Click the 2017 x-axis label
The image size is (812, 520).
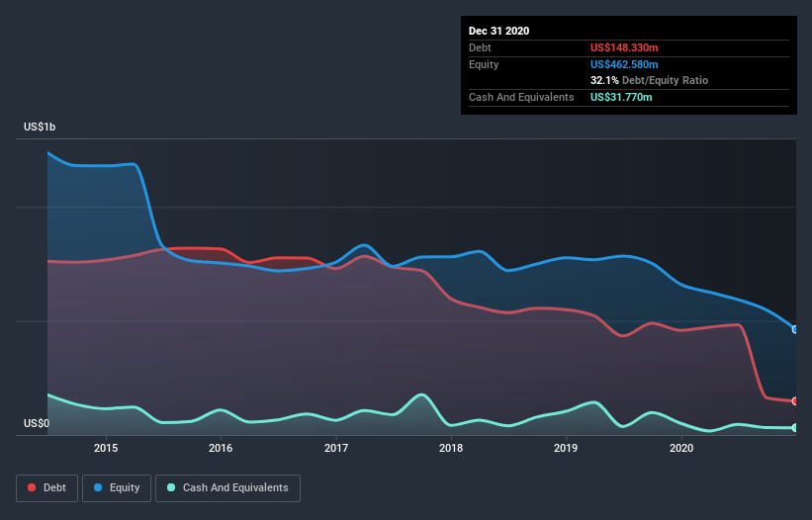tap(336, 448)
